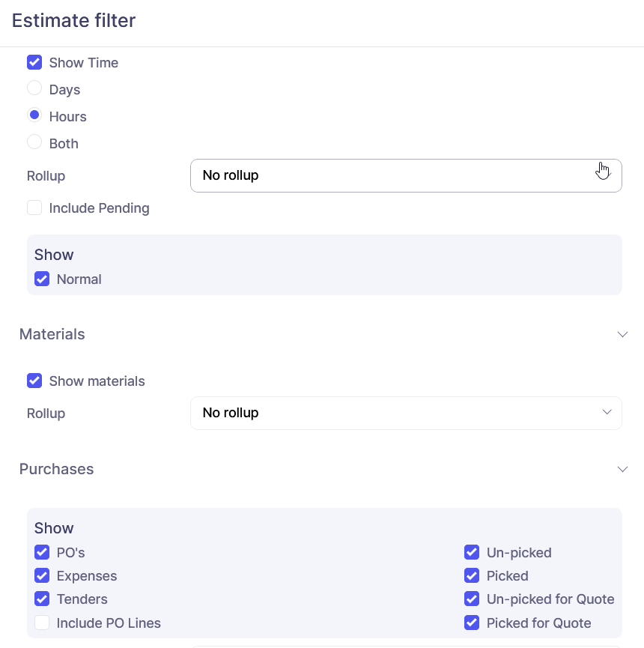Choose the Both radio option
This screenshot has width=644, height=648.
pyautogui.click(x=34, y=142)
